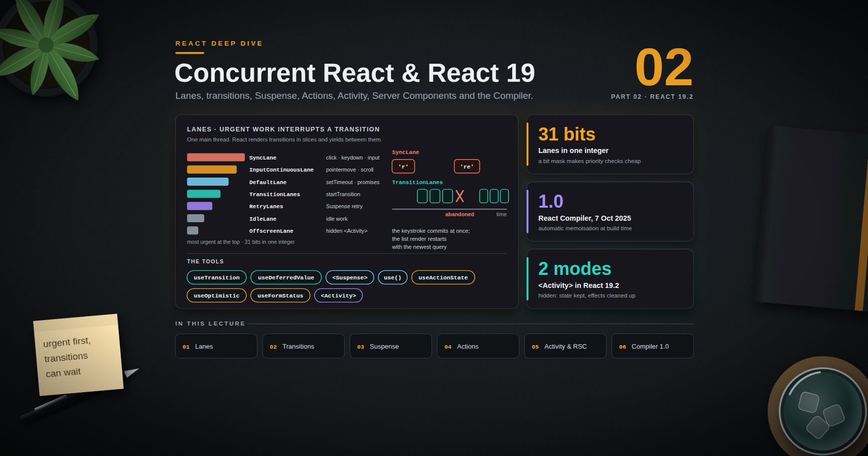Image resolution: width=868 pixels, height=456 pixels.
Task: Click the red X abandoned marker
Action: point(460,196)
